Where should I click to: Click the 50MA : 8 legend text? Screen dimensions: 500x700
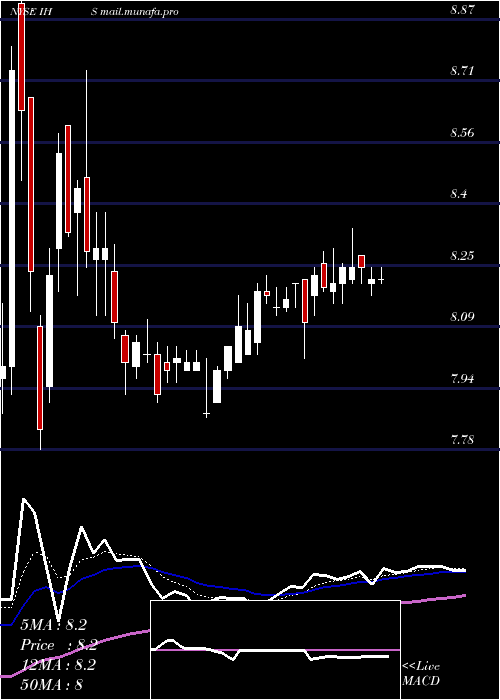52,684
